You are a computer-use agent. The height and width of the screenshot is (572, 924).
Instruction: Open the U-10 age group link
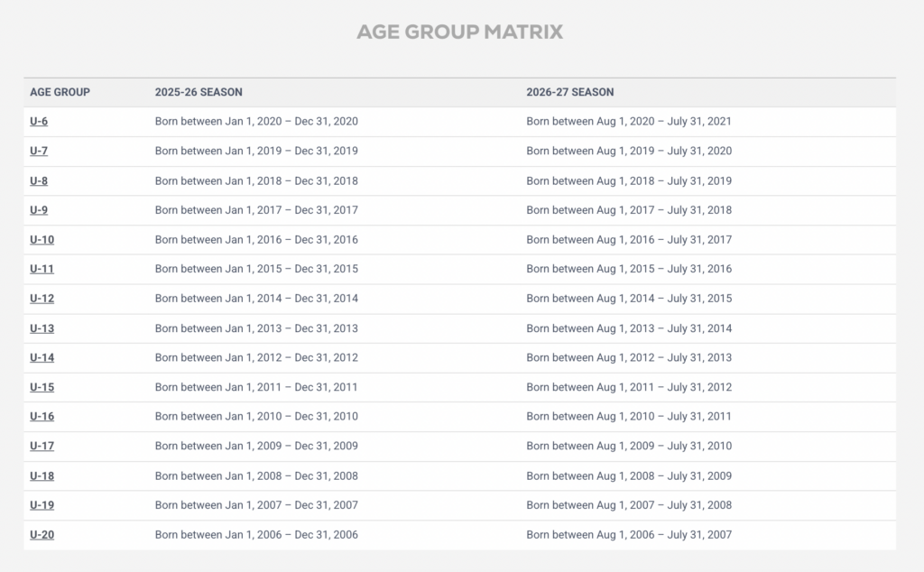click(42, 239)
